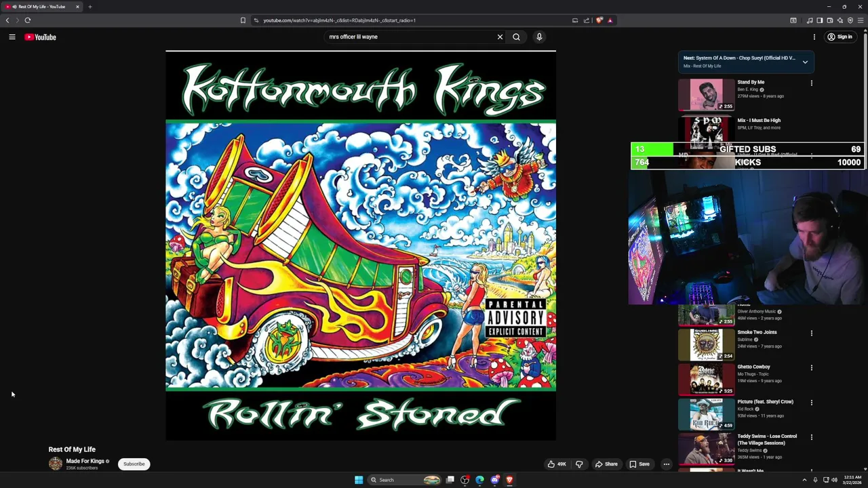Run search with the magnifier button
This screenshot has height=488, width=868.
(x=516, y=37)
